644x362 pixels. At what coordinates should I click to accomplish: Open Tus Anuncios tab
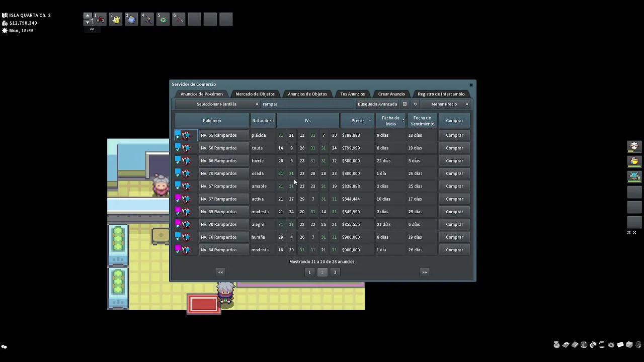click(x=352, y=94)
